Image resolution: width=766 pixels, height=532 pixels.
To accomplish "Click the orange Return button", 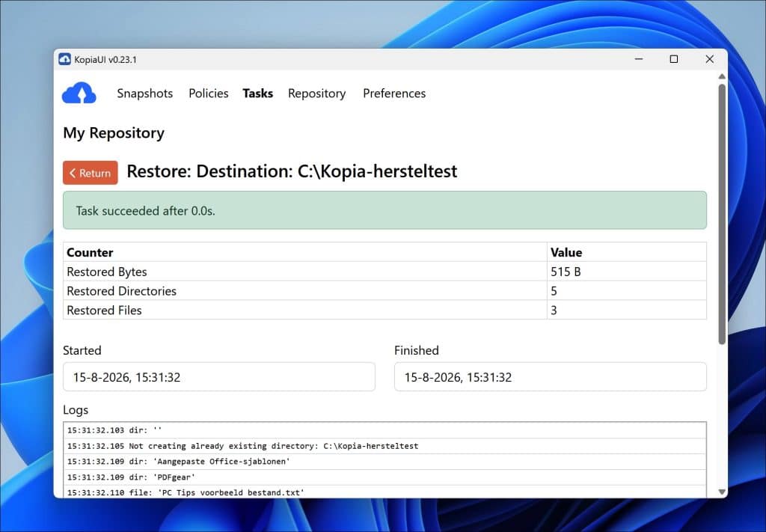I will pos(91,173).
